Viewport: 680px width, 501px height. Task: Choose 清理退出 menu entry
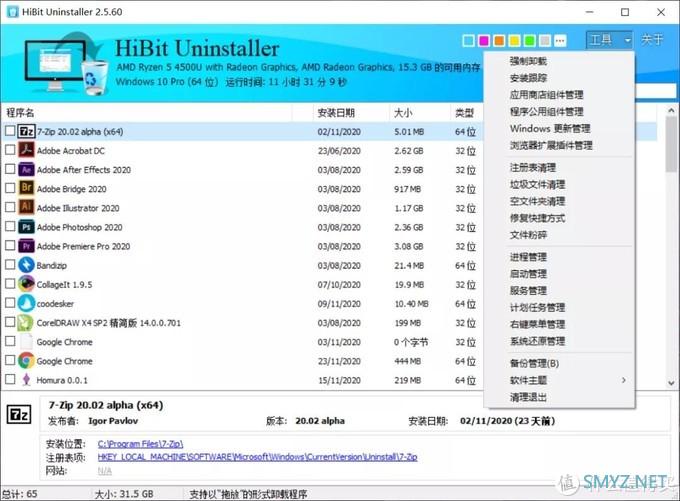point(528,397)
